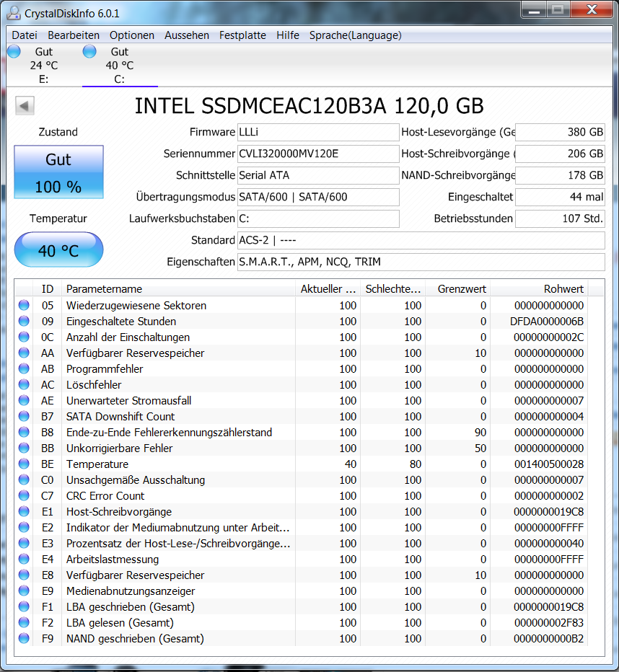Image resolution: width=619 pixels, height=672 pixels.
Task: Click status orb for Unsachgemäße Ausschaltung row
Action: 24,479
